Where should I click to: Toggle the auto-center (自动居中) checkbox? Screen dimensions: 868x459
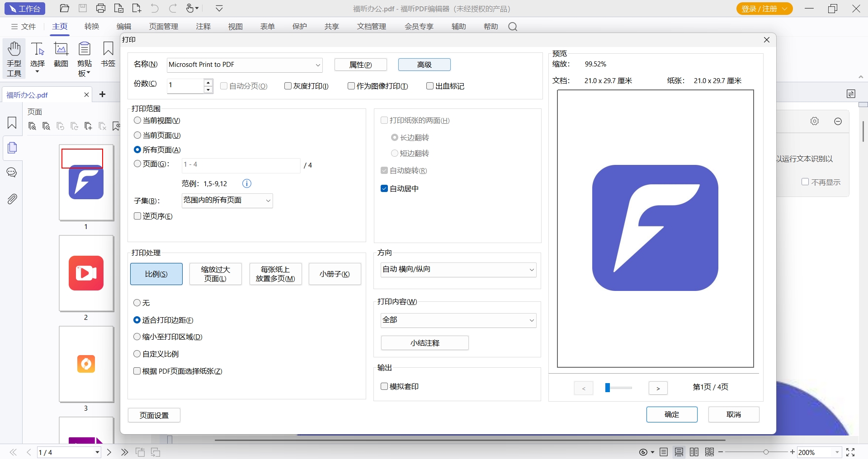point(384,188)
